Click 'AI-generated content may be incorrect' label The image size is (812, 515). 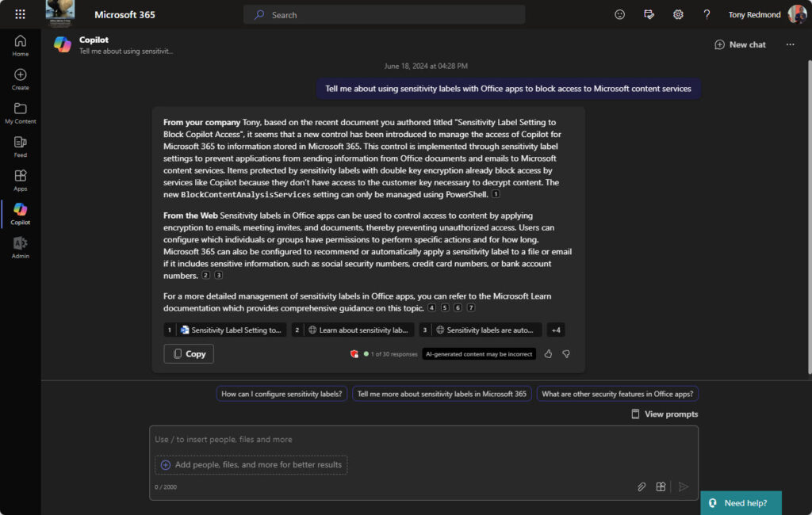[x=479, y=354]
